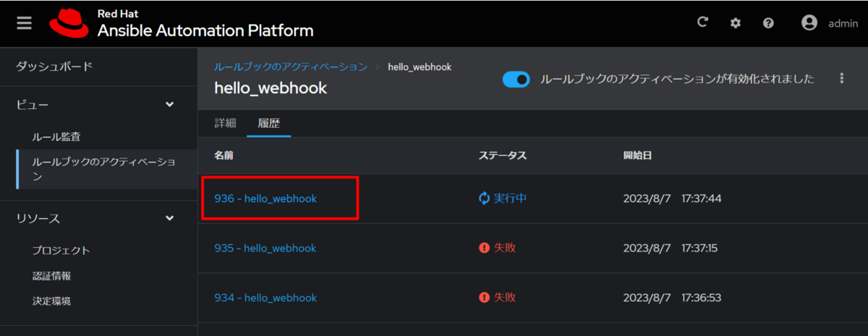Open the hamburger navigation menu

(25, 23)
